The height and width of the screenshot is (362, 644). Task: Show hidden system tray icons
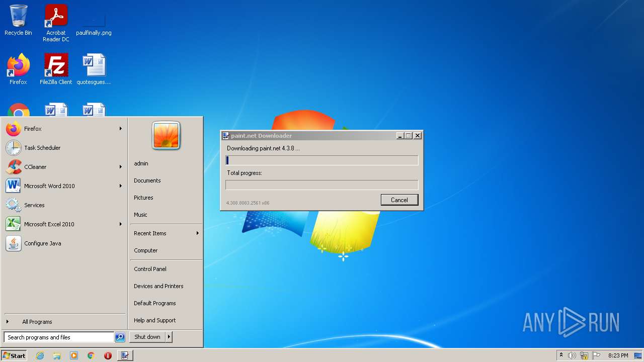coord(561,355)
